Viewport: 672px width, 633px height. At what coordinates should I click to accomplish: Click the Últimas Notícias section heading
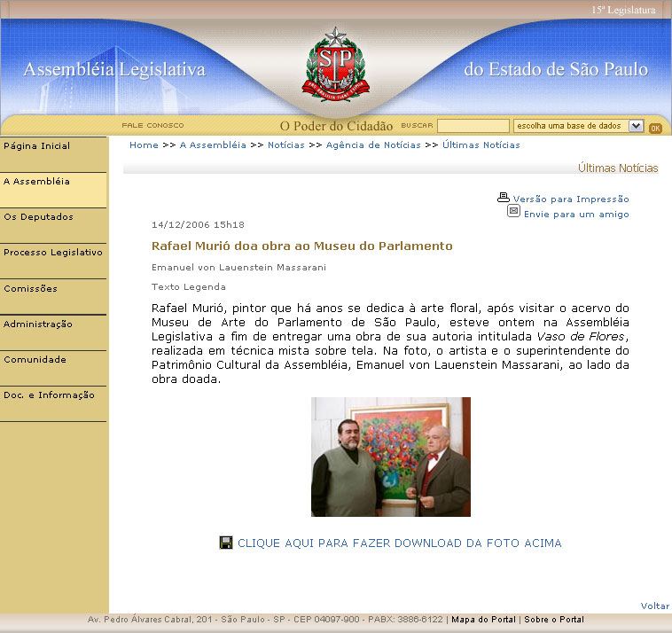[618, 168]
